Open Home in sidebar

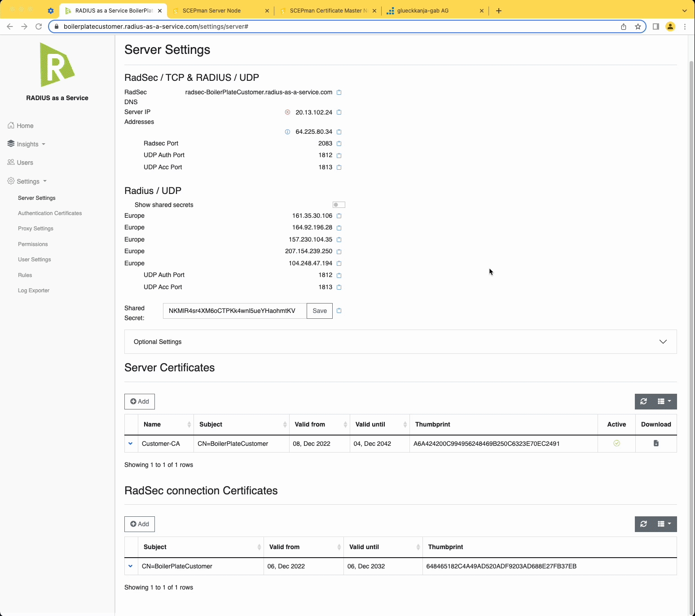coord(21,126)
